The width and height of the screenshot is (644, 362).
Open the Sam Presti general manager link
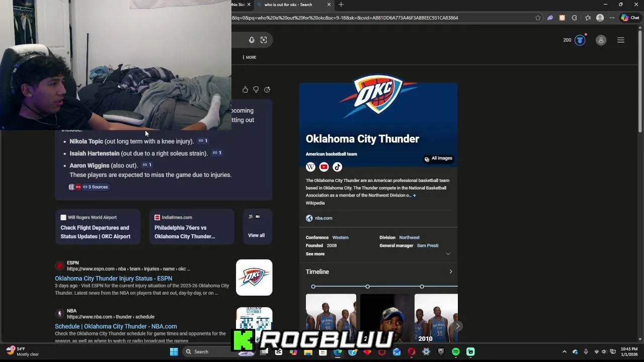428,245
